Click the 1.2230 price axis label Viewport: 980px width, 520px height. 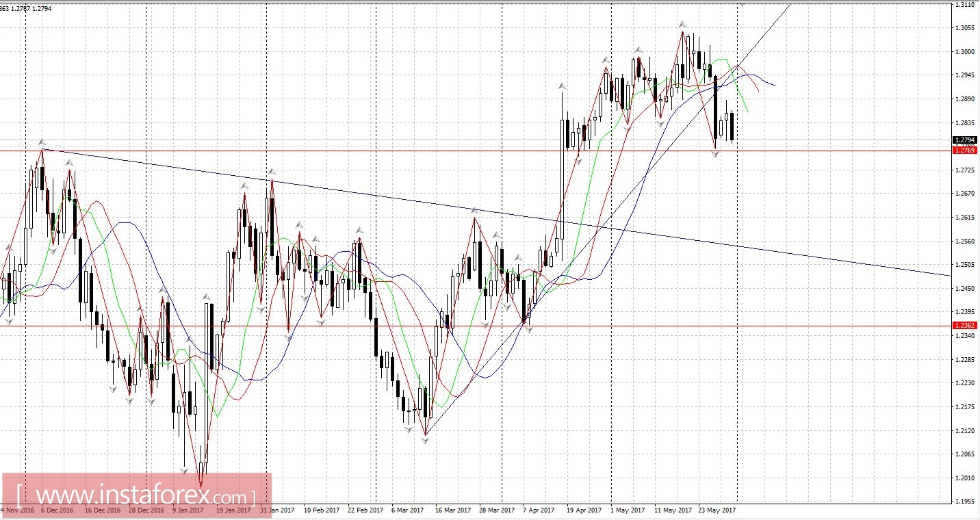965,383
